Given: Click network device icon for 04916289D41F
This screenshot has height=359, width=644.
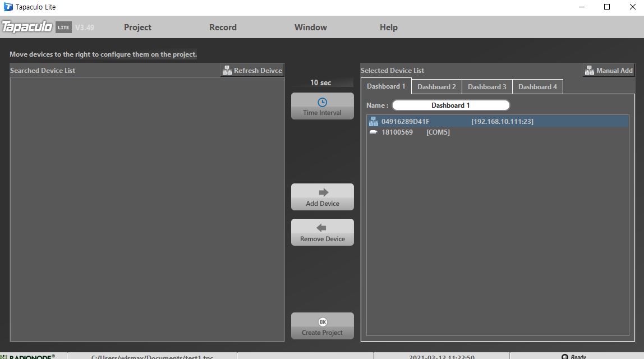Looking at the screenshot, I should (x=374, y=121).
